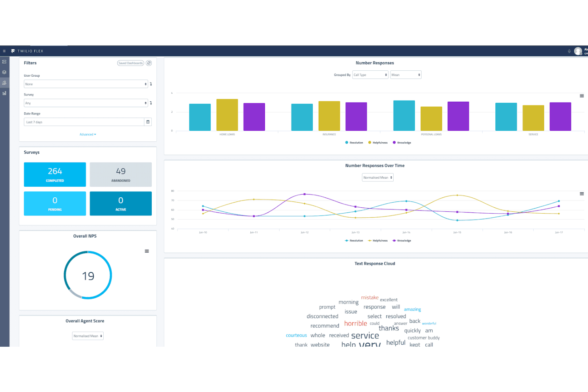The height and width of the screenshot is (392, 588).
Task: Select the agents icon in left sidebar
Action: pyautogui.click(x=4, y=83)
